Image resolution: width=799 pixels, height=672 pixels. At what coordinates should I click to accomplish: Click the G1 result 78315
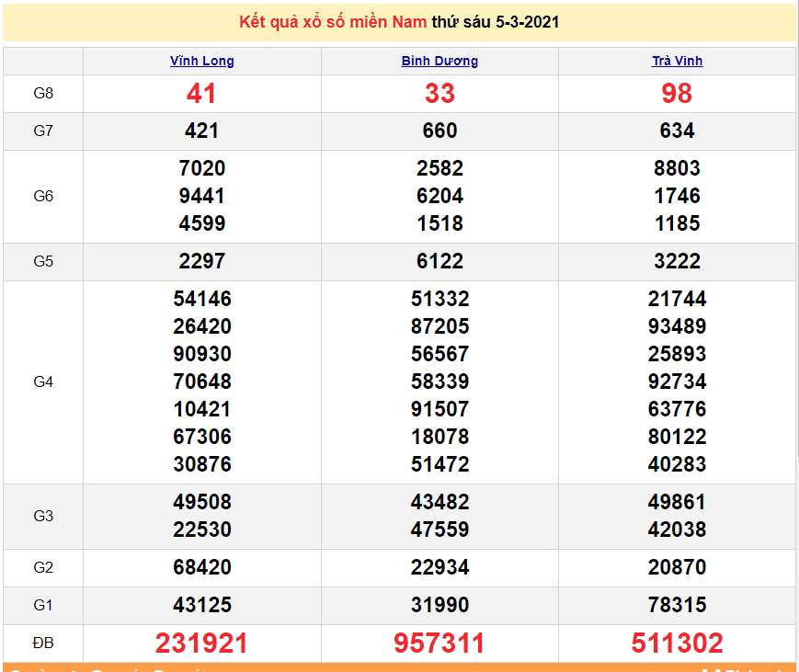pos(677,605)
